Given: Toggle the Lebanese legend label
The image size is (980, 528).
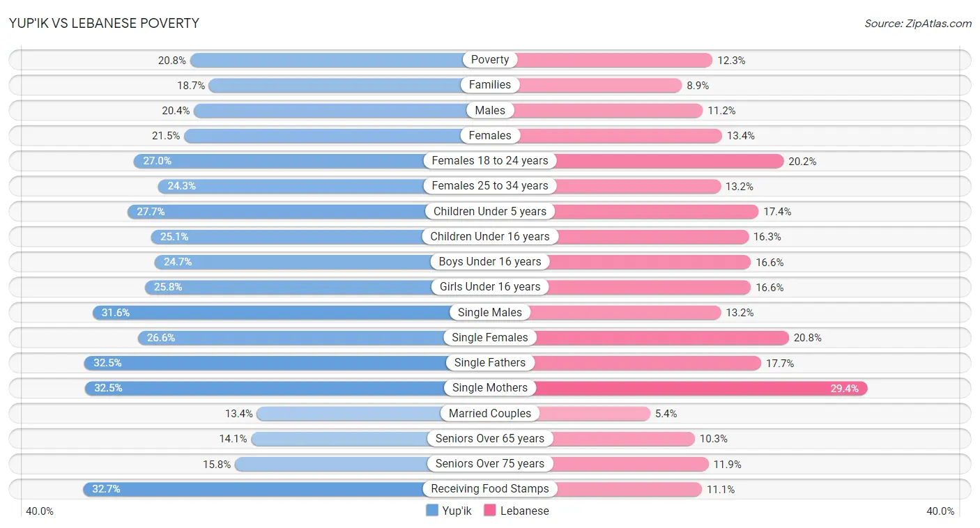Looking at the screenshot, I should 524,511.
